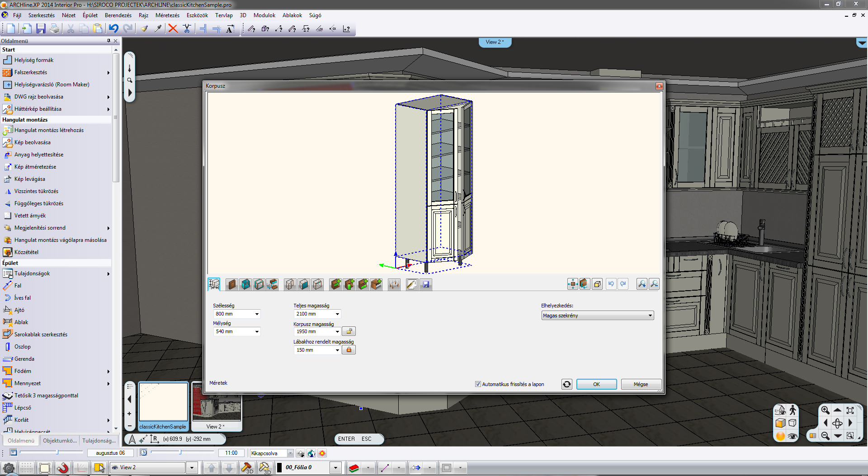Click the undo arrow in the main toolbar
868x476 pixels.
[x=113, y=28]
